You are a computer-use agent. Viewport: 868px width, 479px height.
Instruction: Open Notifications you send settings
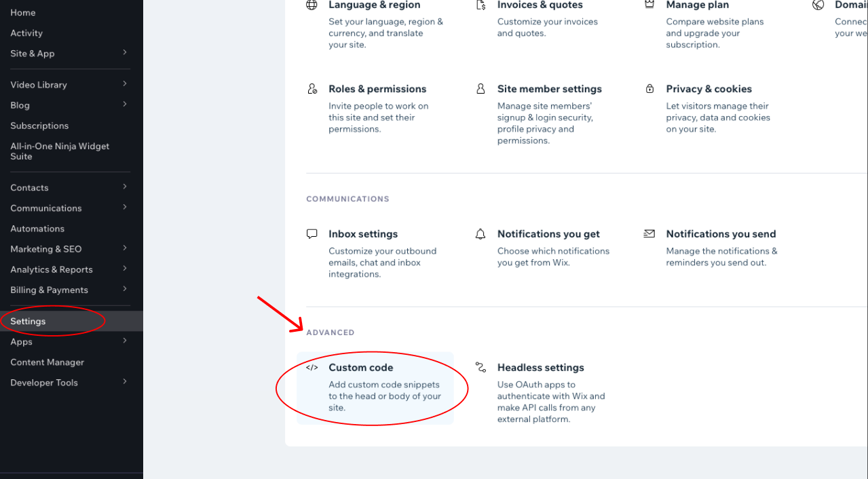721,234
